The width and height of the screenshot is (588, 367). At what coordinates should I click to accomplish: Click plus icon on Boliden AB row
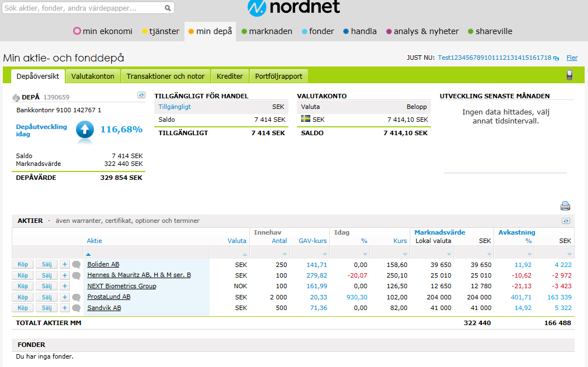coord(64,264)
